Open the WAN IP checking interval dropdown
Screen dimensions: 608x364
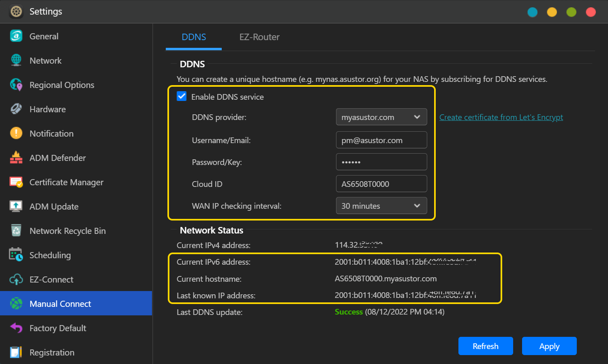click(x=381, y=206)
